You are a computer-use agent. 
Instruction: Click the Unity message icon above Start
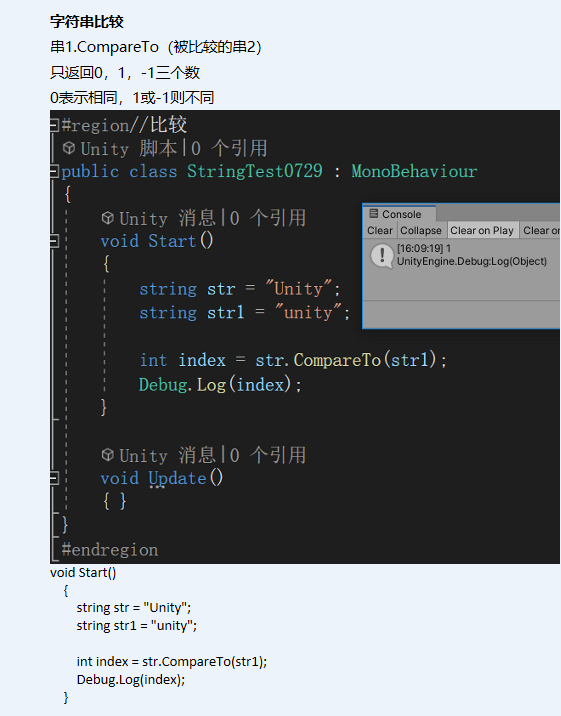107,218
